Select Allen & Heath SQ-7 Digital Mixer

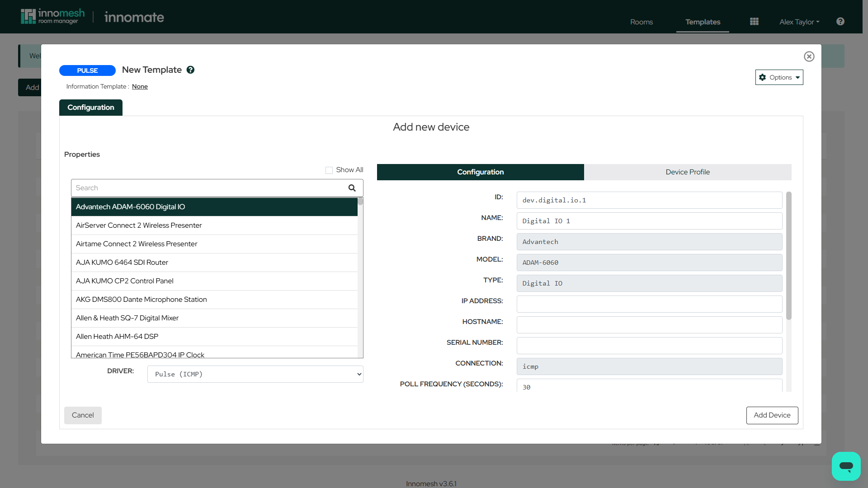pos(214,318)
